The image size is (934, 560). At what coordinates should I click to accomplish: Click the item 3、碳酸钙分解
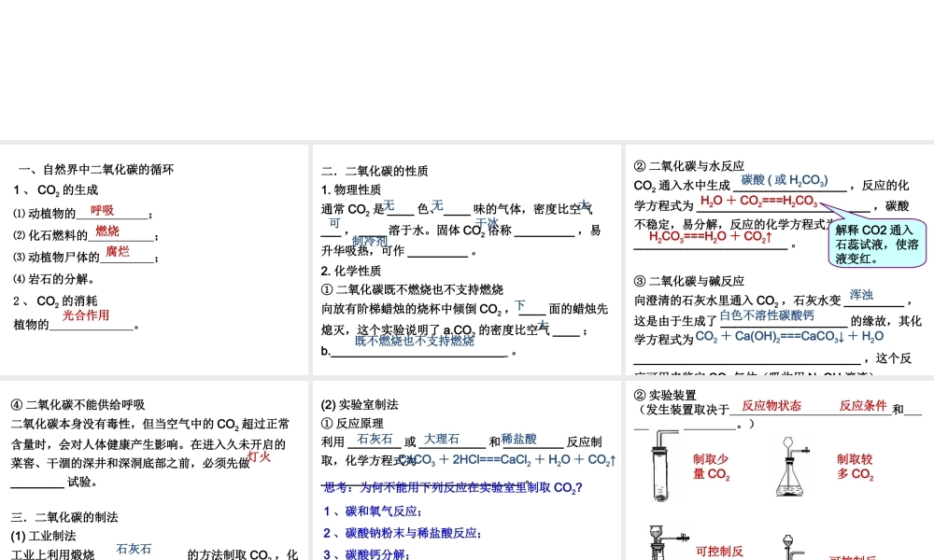click(367, 554)
